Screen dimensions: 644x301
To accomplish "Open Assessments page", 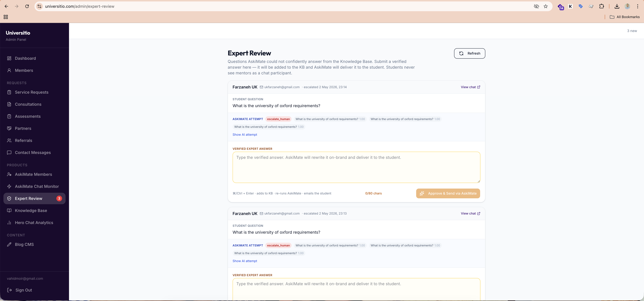I will [34, 116].
